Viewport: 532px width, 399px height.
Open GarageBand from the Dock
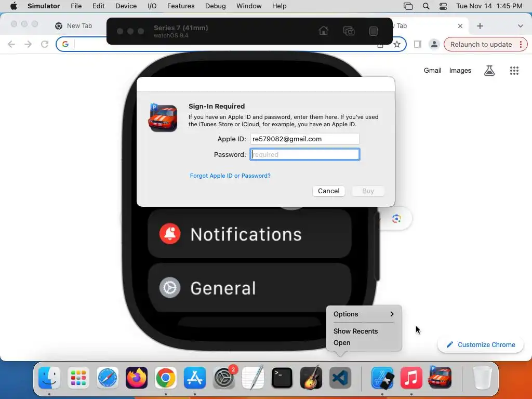[311, 378]
